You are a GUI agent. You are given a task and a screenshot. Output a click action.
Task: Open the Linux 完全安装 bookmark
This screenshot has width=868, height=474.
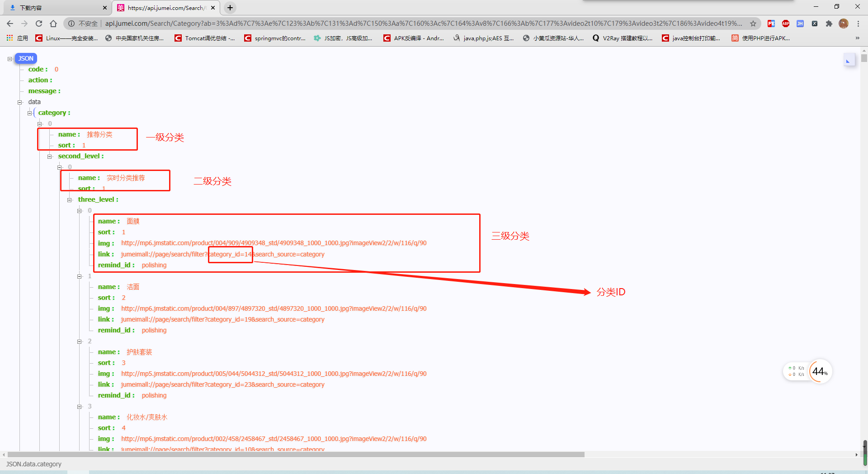66,38
